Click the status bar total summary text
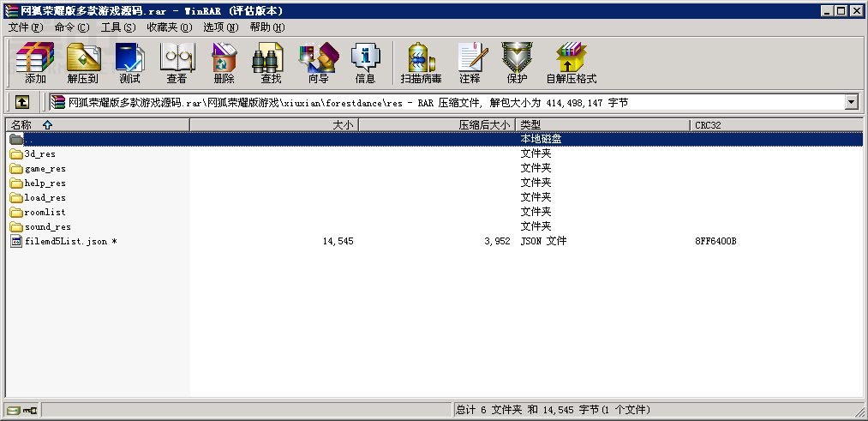Screen dimensions: 868x421 tap(553, 411)
